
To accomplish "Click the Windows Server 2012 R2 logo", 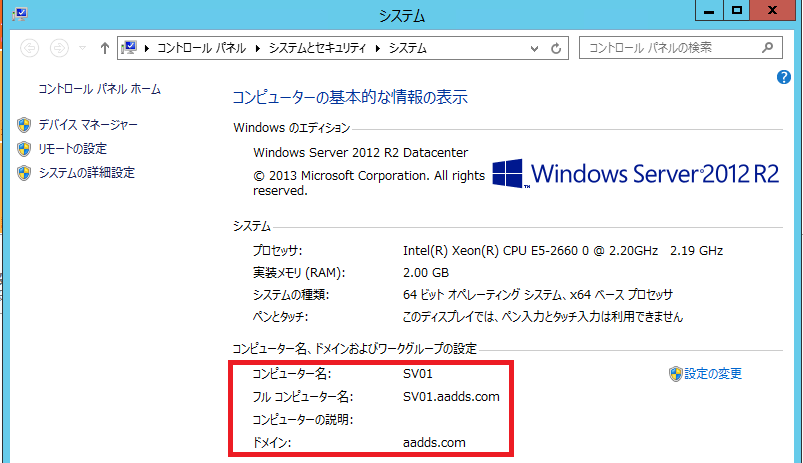I will pyautogui.click(x=636, y=174).
